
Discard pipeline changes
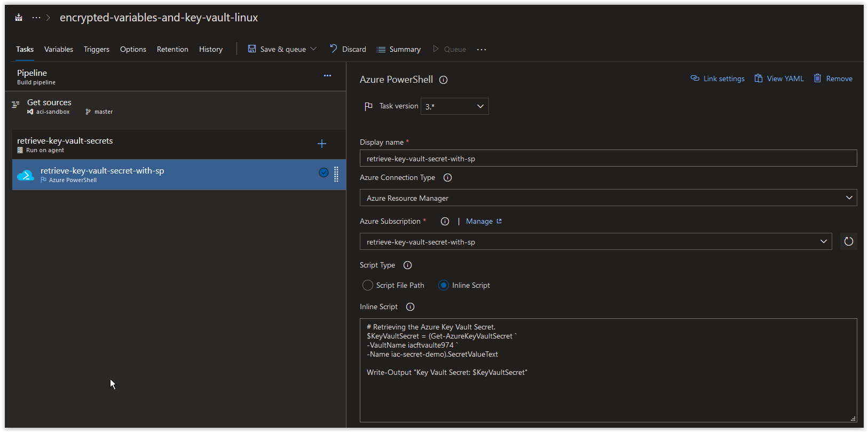[x=348, y=49]
